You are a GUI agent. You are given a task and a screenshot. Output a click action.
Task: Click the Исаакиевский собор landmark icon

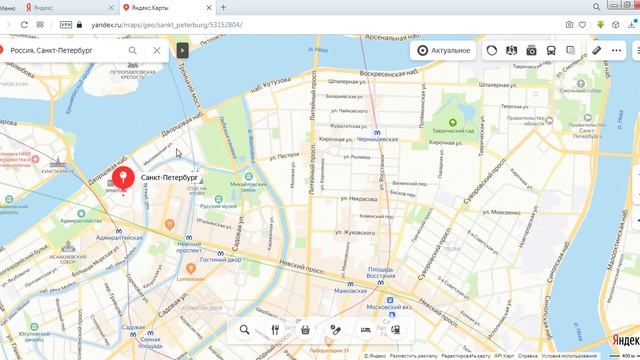pos(68,247)
